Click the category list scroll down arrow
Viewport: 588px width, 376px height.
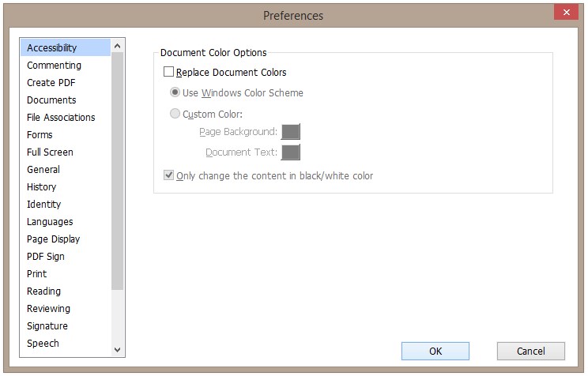coord(118,350)
